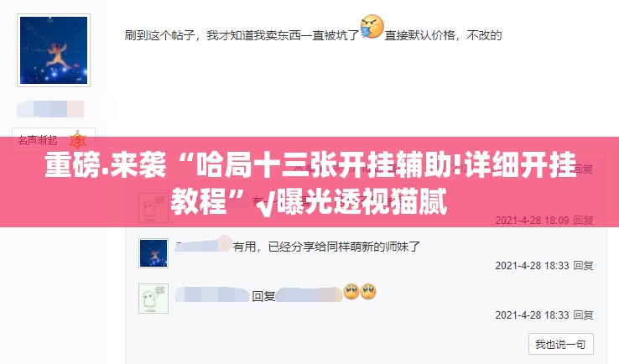Click the 我也说一句 button

(561, 344)
